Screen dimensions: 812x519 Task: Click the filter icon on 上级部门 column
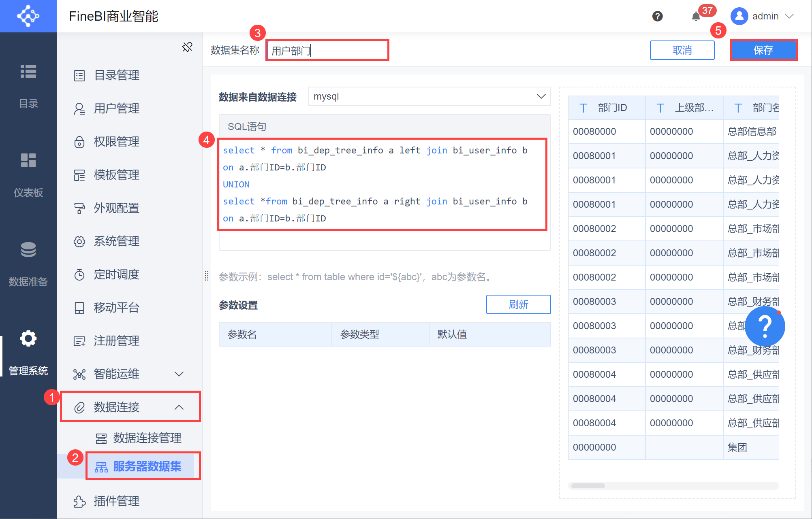click(660, 108)
